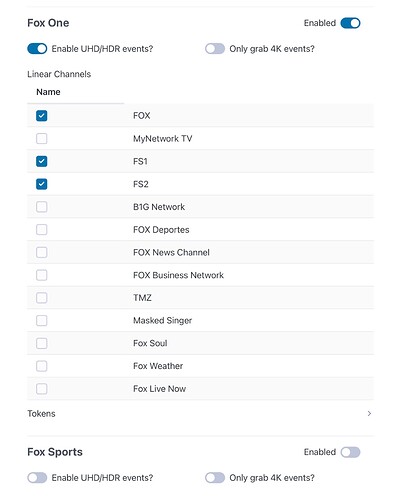This screenshot has width=395, height=500.
Task: Check the Fox Weather checkbox
Action: pyautogui.click(x=42, y=366)
